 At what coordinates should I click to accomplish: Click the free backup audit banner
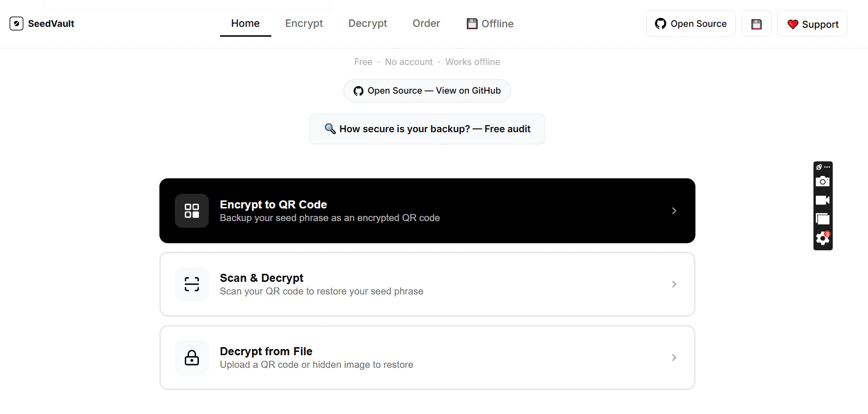(x=427, y=129)
